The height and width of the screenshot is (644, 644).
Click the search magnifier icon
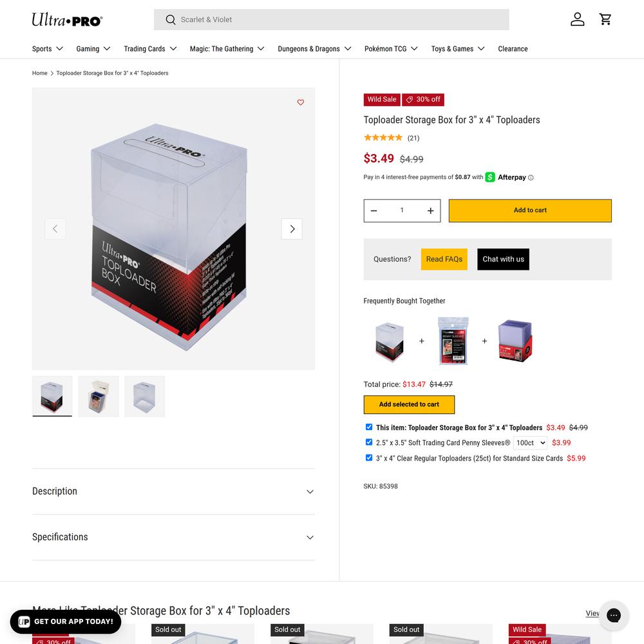(171, 20)
